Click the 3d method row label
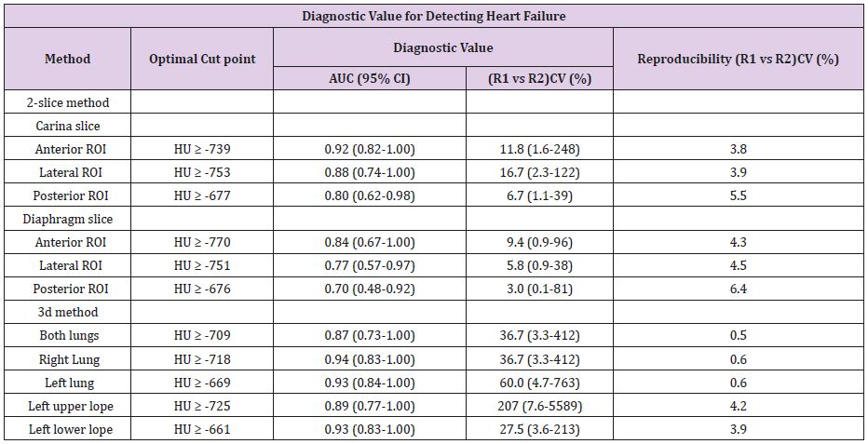The height and width of the screenshot is (444, 868). 68,312
